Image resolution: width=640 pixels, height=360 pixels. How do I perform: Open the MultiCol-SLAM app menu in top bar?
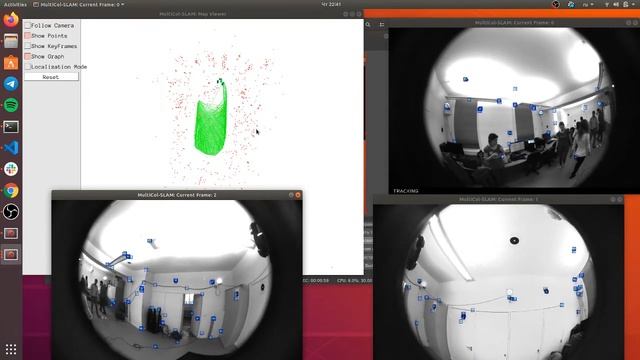pyautogui.click(x=78, y=4)
